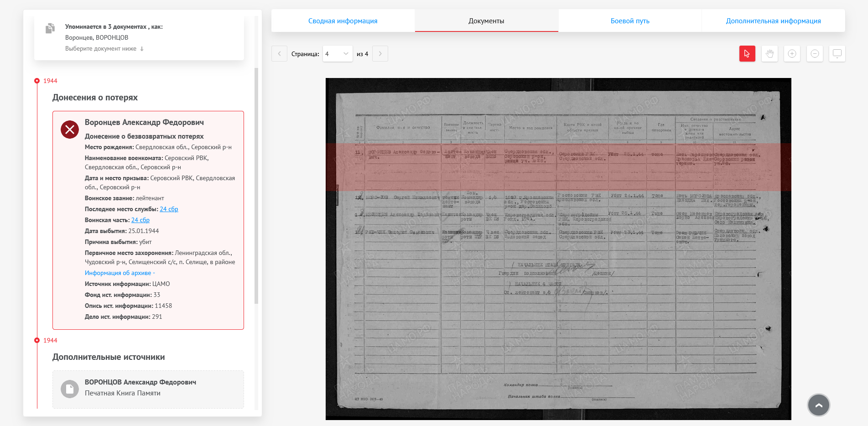This screenshot has width=868, height=426.
Task: Click the scroll-to-top arrow button
Action: pos(818,405)
